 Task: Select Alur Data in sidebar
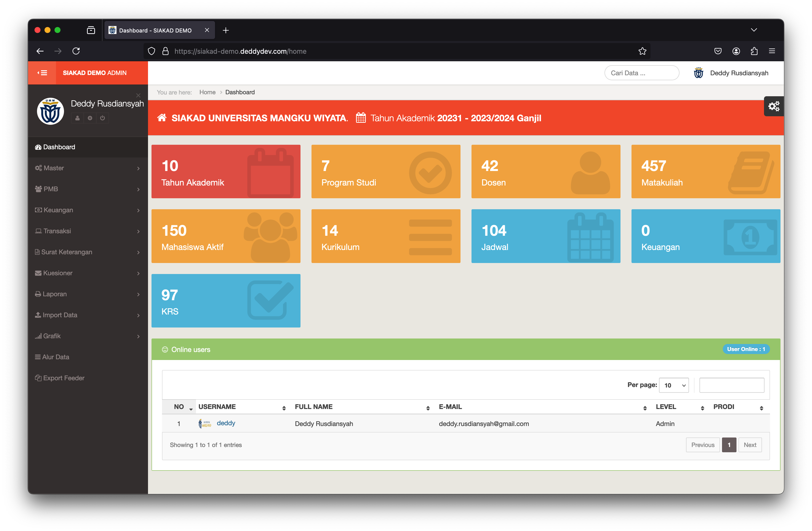pos(55,357)
